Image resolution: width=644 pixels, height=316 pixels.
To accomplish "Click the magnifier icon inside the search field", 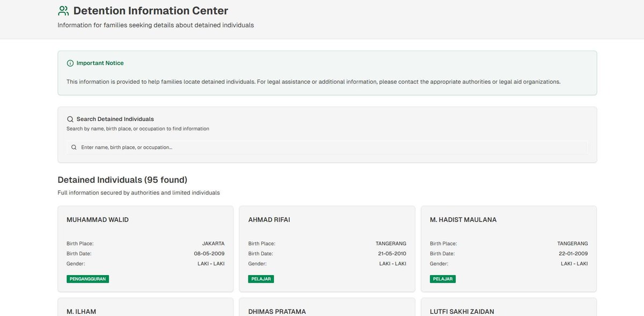I will tap(74, 147).
